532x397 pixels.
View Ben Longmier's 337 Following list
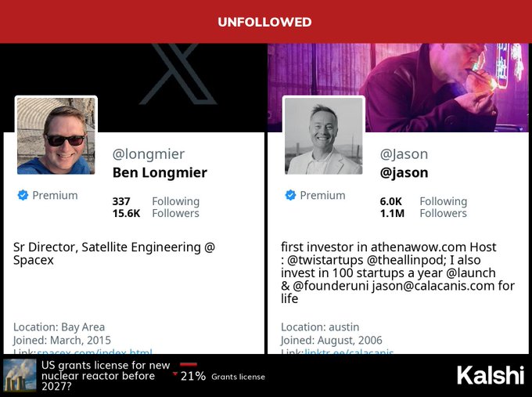[x=156, y=201]
